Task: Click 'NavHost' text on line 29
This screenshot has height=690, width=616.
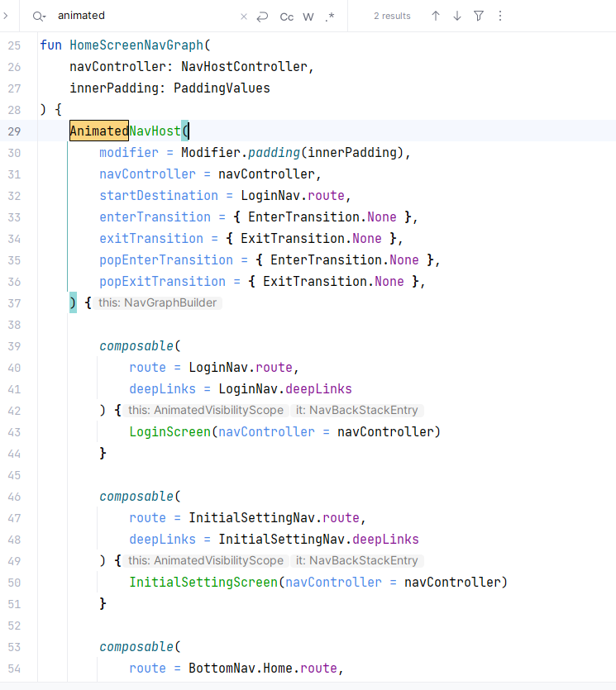Action: [x=155, y=131]
